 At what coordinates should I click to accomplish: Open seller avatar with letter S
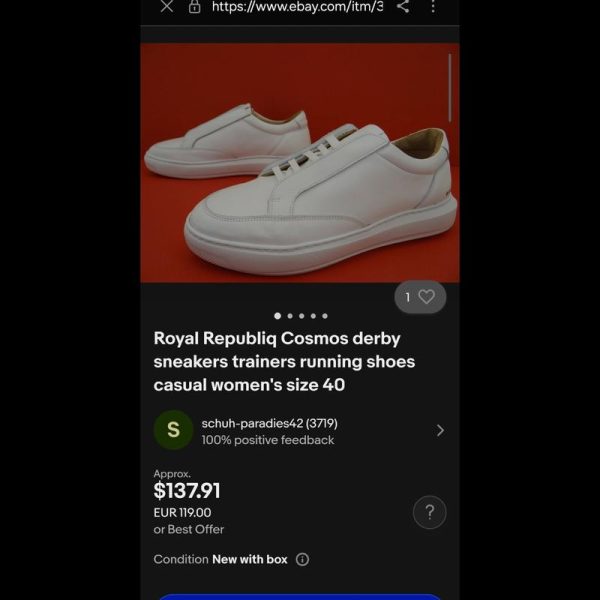coord(173,430)
